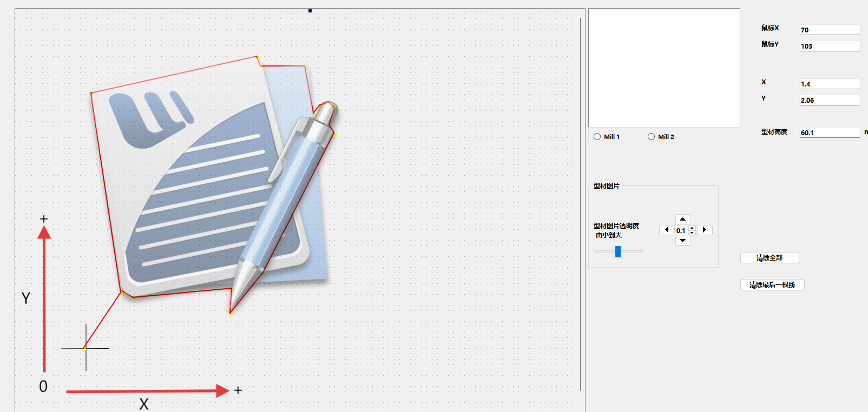The width and height of the screenshot is (868, 412).
Task: Click the 清除最后一根线 button
Action: tap(772, 285)
